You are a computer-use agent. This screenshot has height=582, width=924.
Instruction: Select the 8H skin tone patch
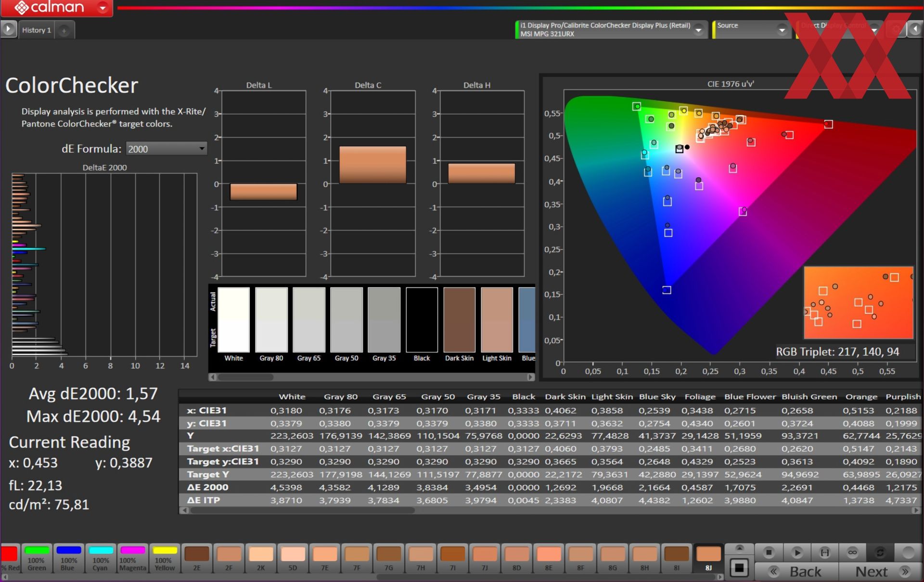[644, 558]
